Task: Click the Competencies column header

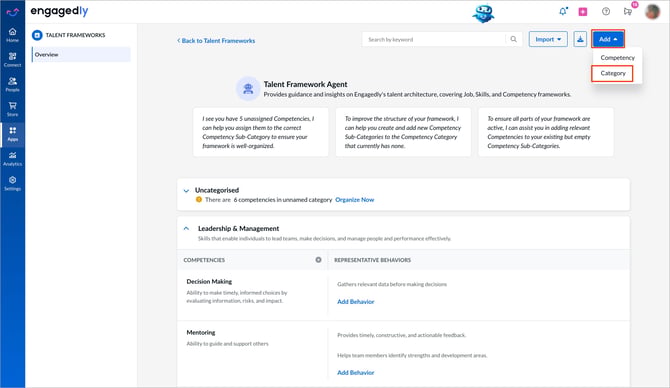Action: (204, 260)
